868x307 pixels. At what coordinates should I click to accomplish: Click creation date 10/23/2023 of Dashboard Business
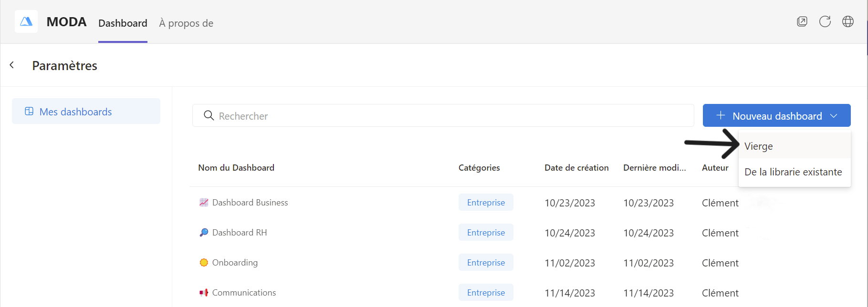pos(570,203)
